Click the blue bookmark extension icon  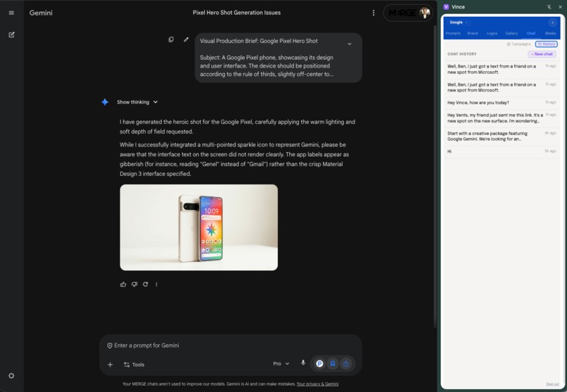pyautogui.click(x=333, y=364)
